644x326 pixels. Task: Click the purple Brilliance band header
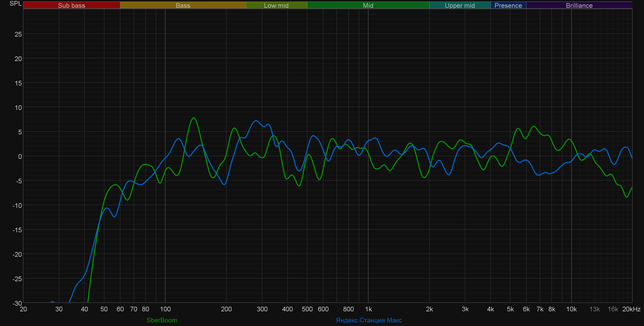579,5
